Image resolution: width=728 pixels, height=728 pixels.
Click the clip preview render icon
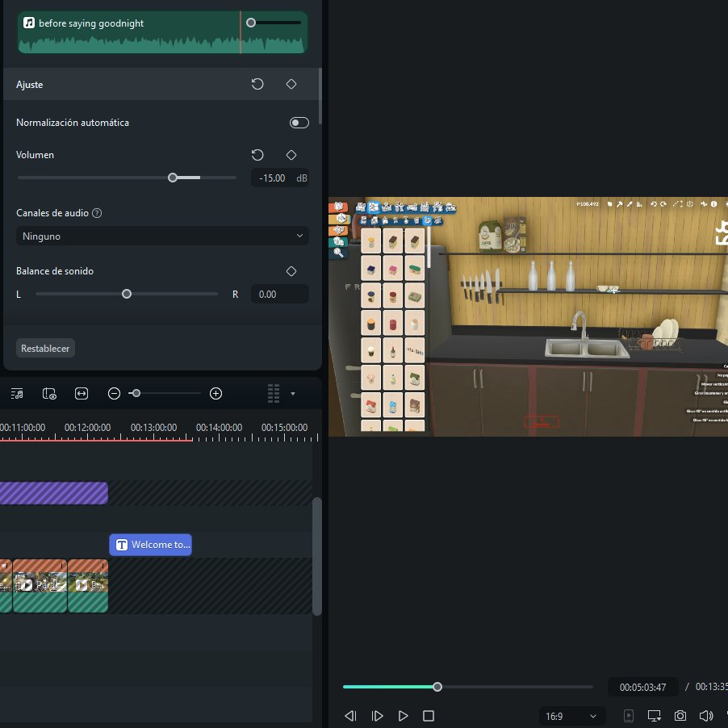[49, 394]
